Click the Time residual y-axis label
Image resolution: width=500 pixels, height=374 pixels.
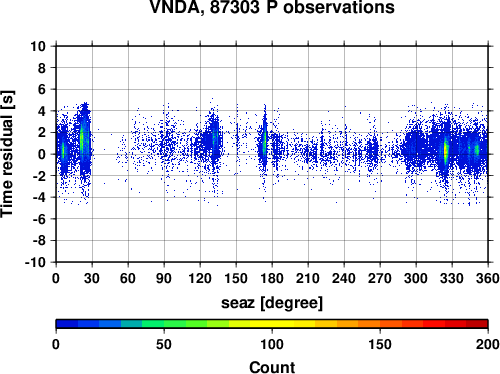tap(7, 154)
